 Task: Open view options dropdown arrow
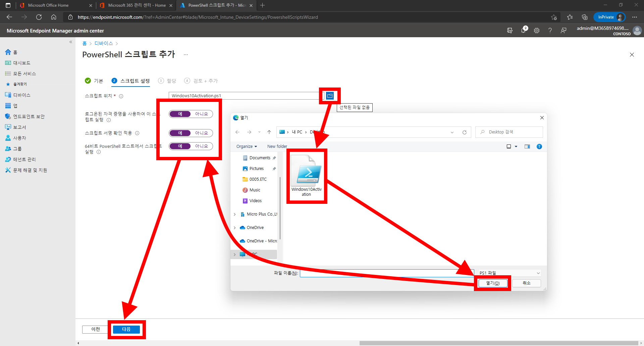[516, 147]
